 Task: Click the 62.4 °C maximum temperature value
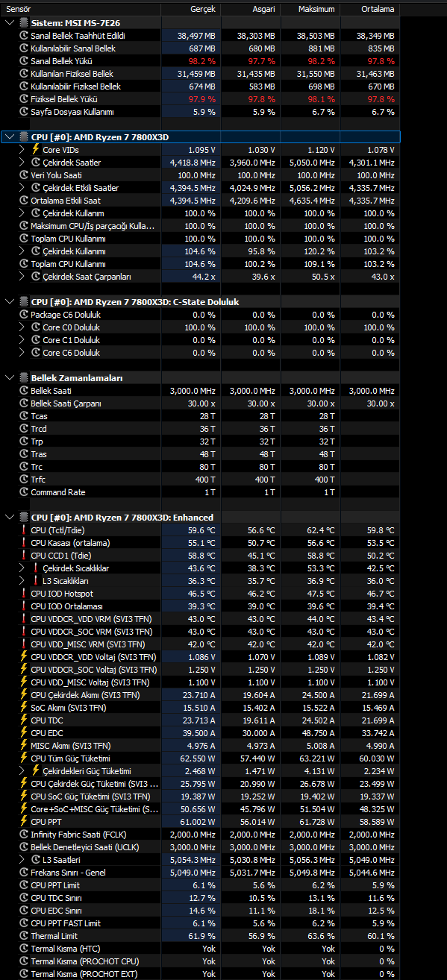pyautogui.click(x=319, y=530)
